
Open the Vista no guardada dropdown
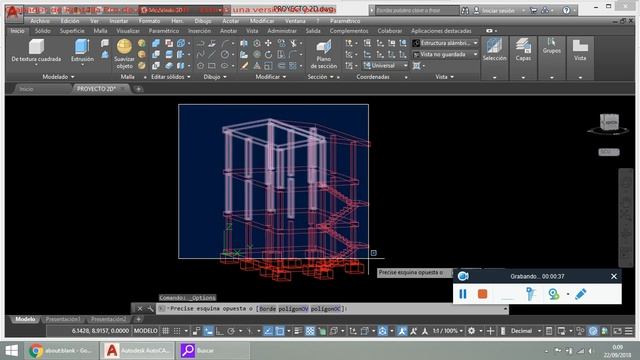[445, 54]
